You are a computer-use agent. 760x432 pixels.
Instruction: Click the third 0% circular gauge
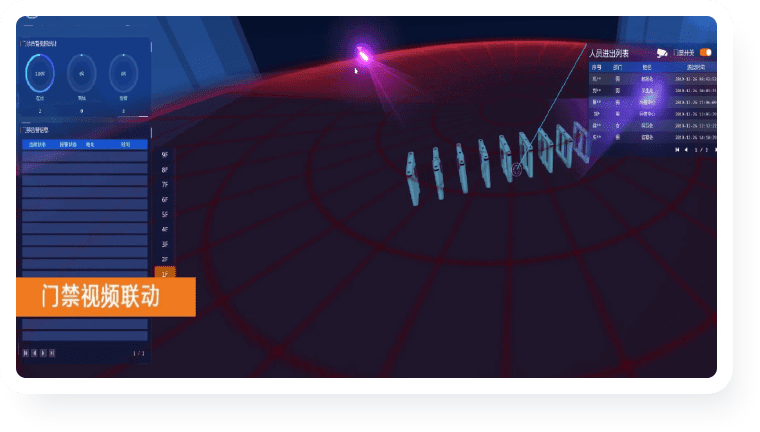pos(123,73)
